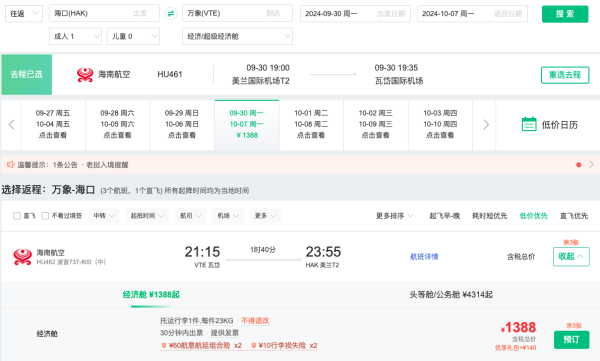Screen dimensions: 600x361
Task: Click 托运行李1件,每件23KG baggage text
Action: 197,321
